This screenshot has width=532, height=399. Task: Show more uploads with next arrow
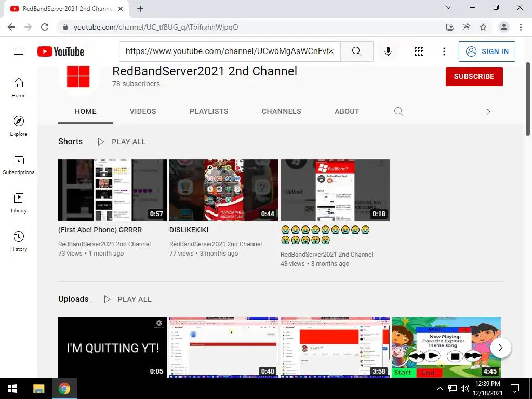click(500, 347)
